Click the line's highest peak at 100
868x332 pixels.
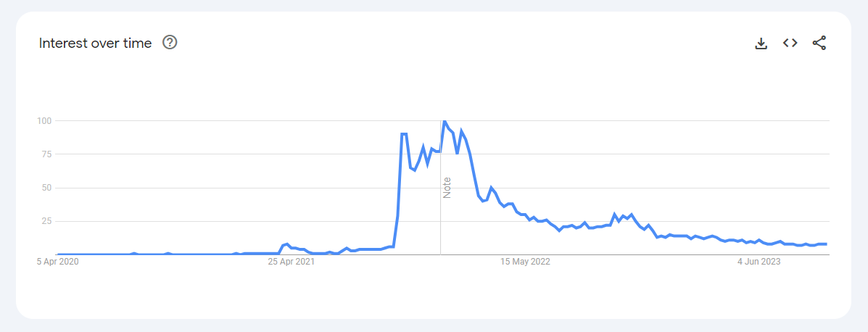point(445,121)
